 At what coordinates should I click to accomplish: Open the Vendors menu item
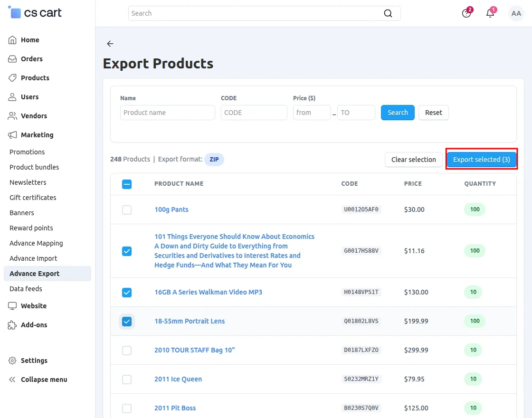pyautogui.click(x=34, y=116)
